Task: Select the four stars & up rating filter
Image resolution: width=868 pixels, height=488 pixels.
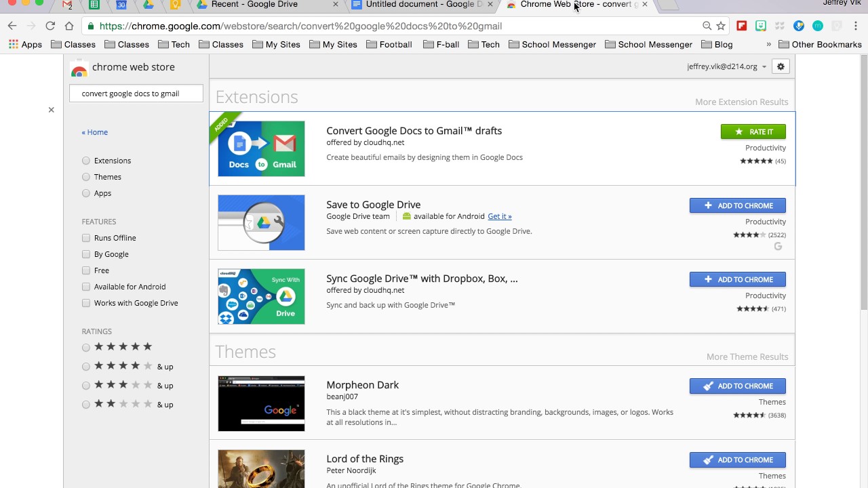Action: [x=86, y=367]
